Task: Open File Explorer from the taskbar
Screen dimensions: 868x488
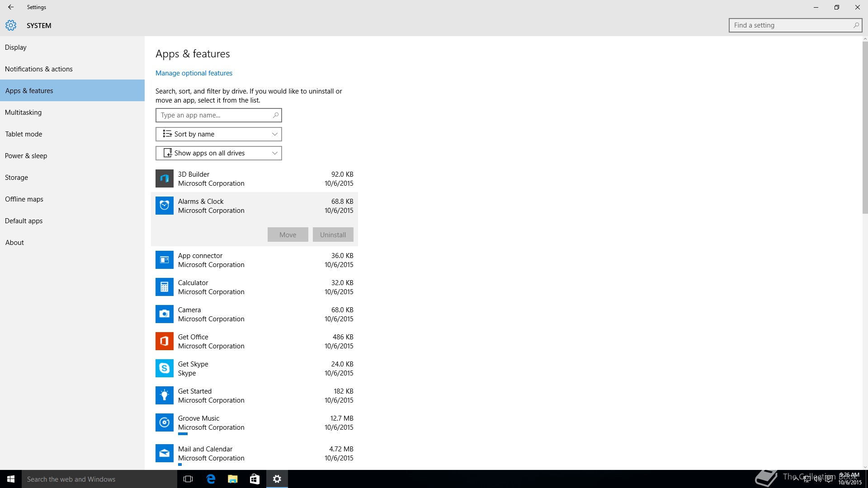Action: tap(232, 479)
